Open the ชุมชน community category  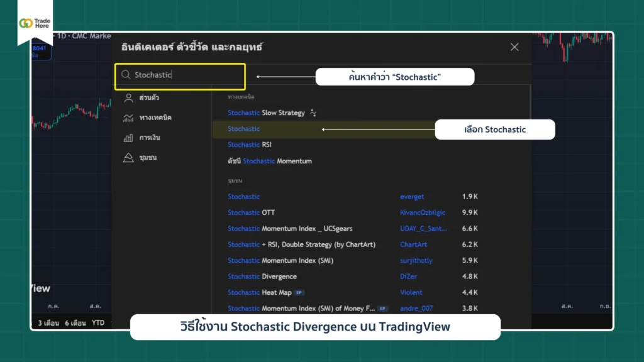tap(148, 158)
